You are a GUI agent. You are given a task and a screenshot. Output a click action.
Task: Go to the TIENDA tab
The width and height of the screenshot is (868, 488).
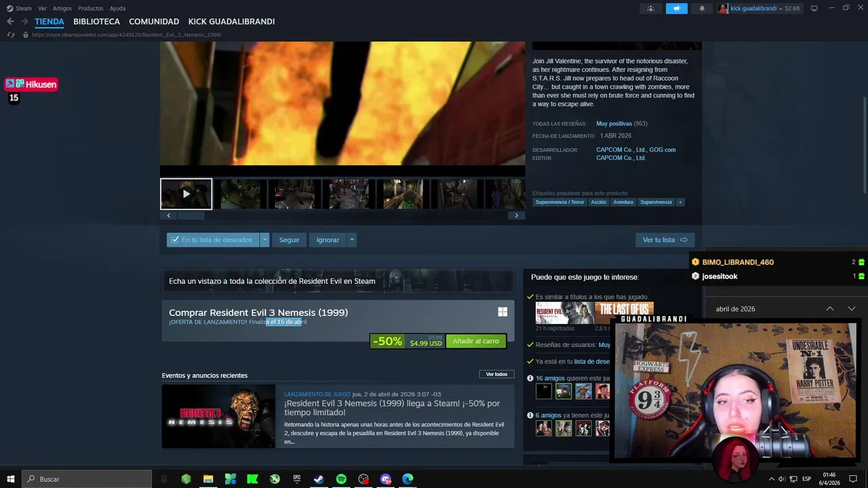(x=50, y=22)
